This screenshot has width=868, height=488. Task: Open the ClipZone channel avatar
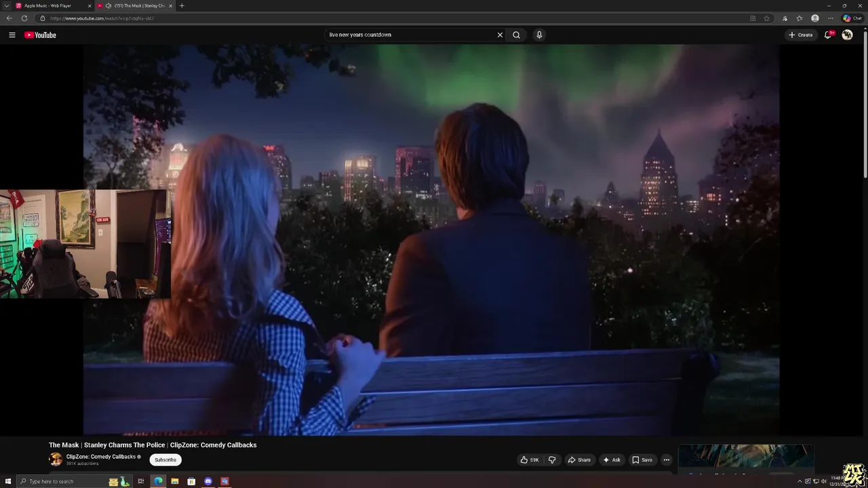pyautogui.click(x=56, y=460)
